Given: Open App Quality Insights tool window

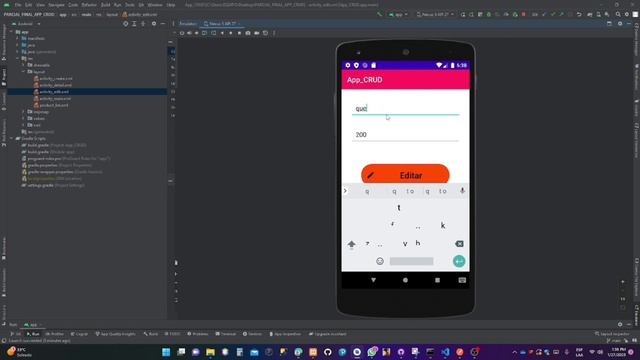Looking at the screenshot, I should (116, 334).
